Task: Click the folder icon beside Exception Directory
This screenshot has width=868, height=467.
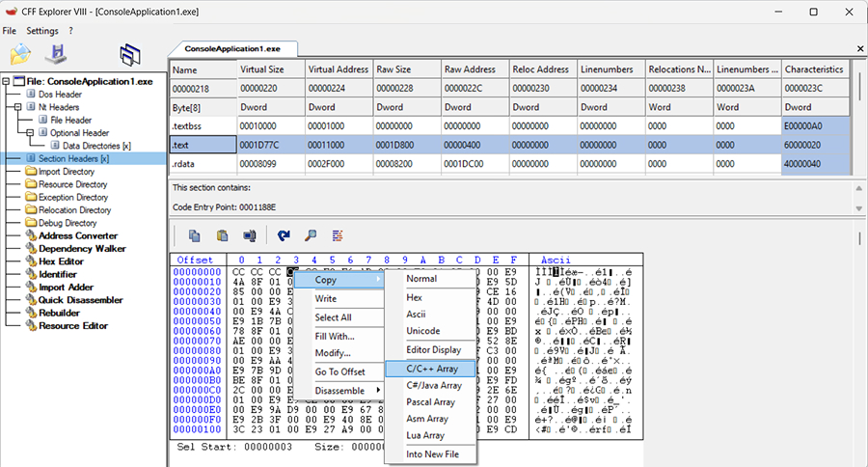Action: tap(31, 197)
